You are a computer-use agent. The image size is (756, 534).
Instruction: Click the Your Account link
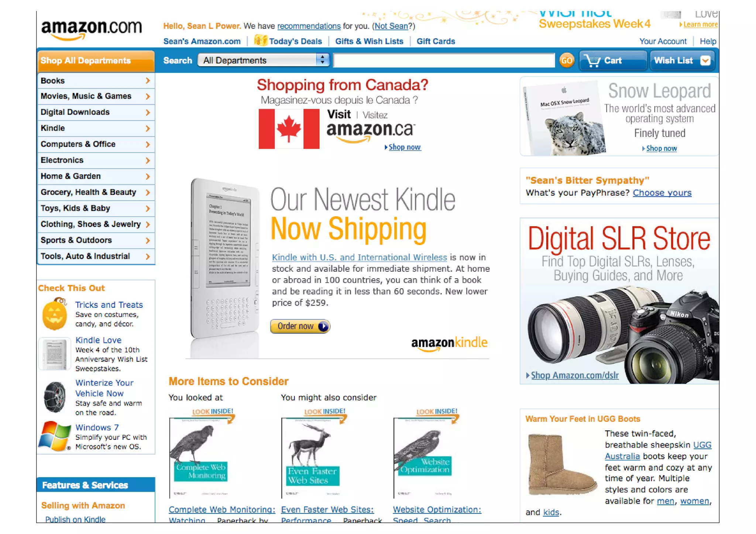coord(663,41)
